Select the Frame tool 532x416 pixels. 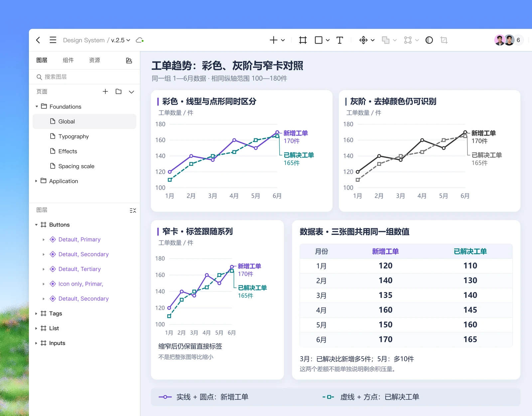(303, 40)
